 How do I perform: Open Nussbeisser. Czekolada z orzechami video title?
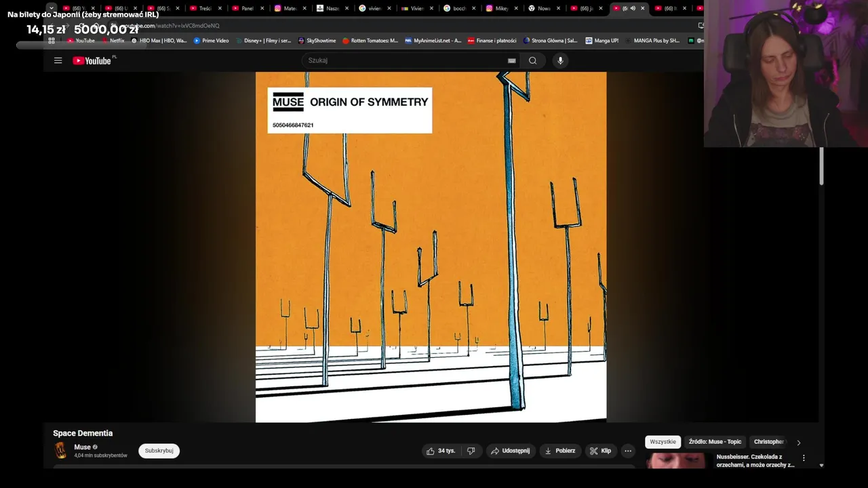pyautogui.click(x=755, y=461)
